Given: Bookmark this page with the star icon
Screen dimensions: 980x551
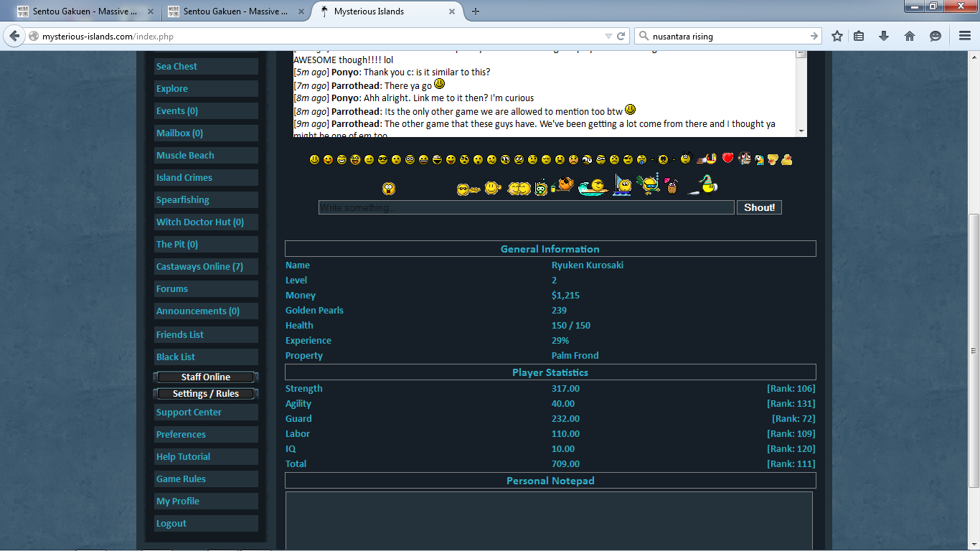Looking at the screenshot, I should point(837,36).
